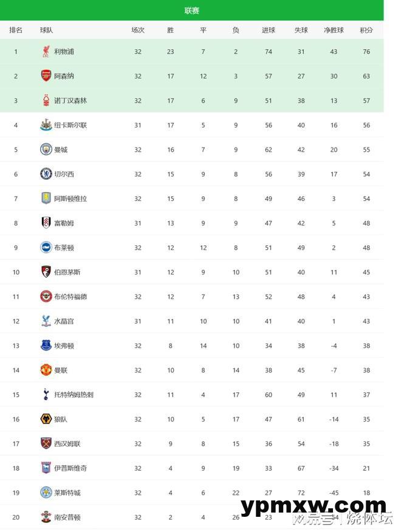This screenshot has width=401, height=532.
Task: Open the 西汉姆联 team name link
Action: point(67,443)
